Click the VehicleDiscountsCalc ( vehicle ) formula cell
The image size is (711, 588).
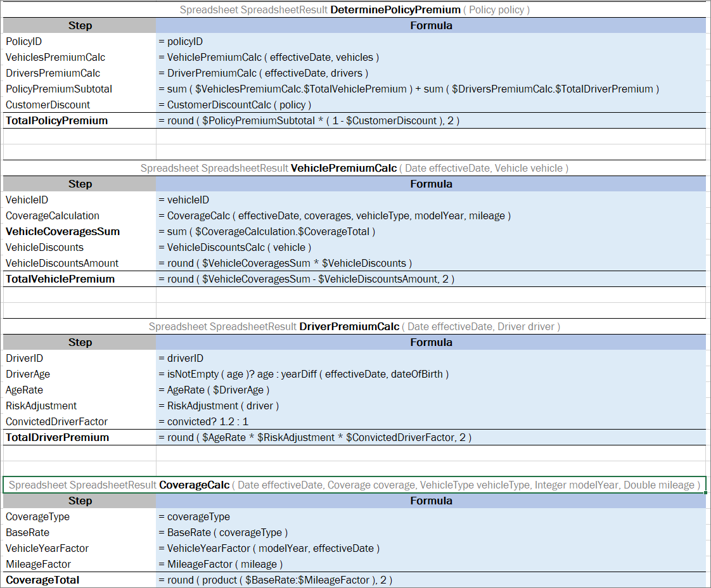click(430, 247)
